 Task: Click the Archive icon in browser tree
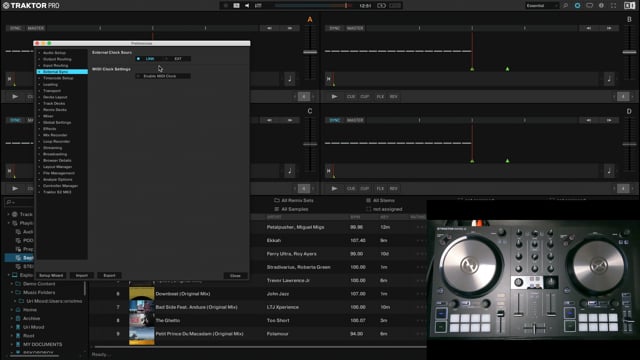pyautogui.click(x=18, y=318)
